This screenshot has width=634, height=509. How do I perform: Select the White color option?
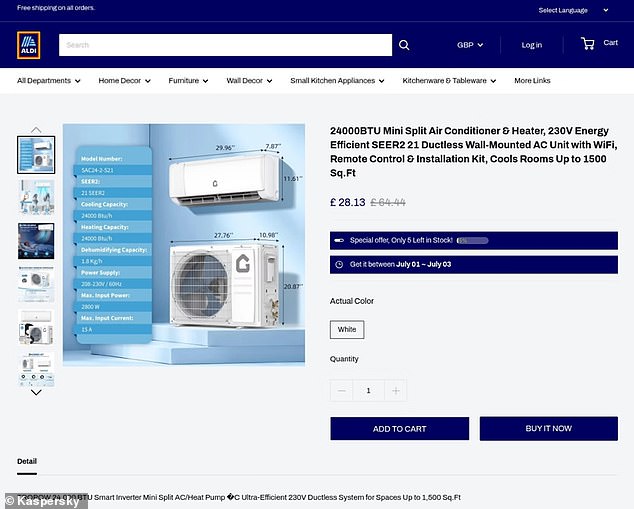pos(347,329)
